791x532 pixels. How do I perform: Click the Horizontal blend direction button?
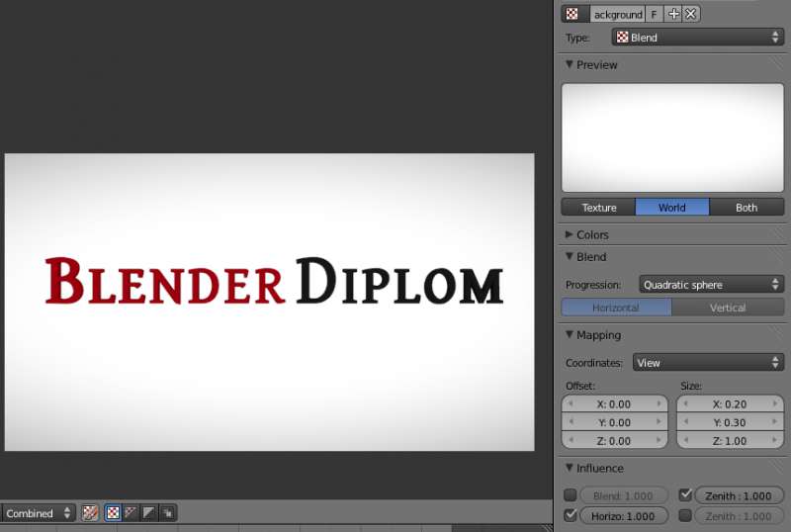click(616, 308)
